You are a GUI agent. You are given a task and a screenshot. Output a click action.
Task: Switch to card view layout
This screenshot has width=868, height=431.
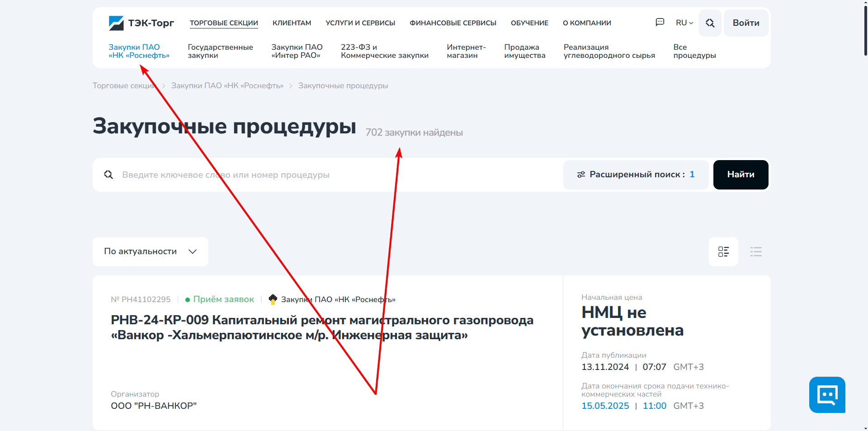pos(723,251)
